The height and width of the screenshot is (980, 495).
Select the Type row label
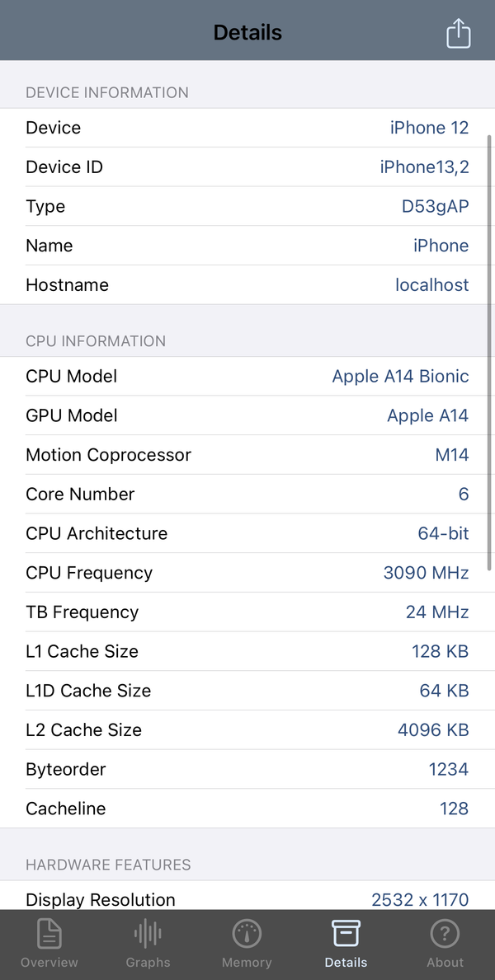(45, 206)
